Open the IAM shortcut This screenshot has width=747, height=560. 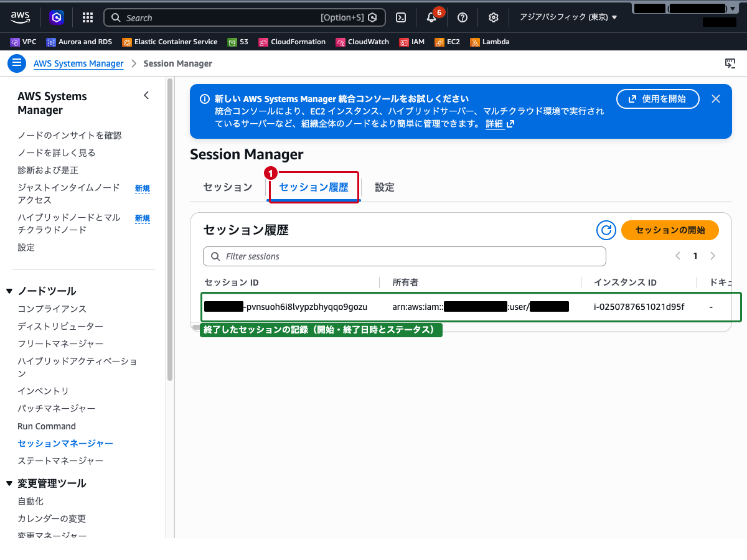pyautogui.click(x=412, y=42)
